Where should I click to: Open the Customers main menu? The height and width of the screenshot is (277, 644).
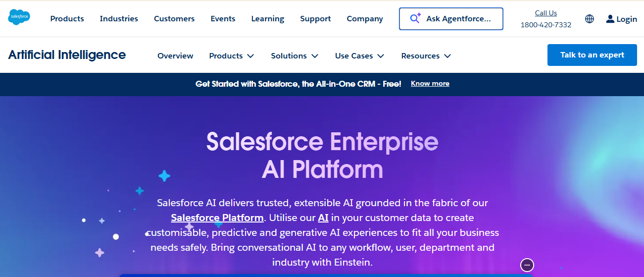click(174, 19)
